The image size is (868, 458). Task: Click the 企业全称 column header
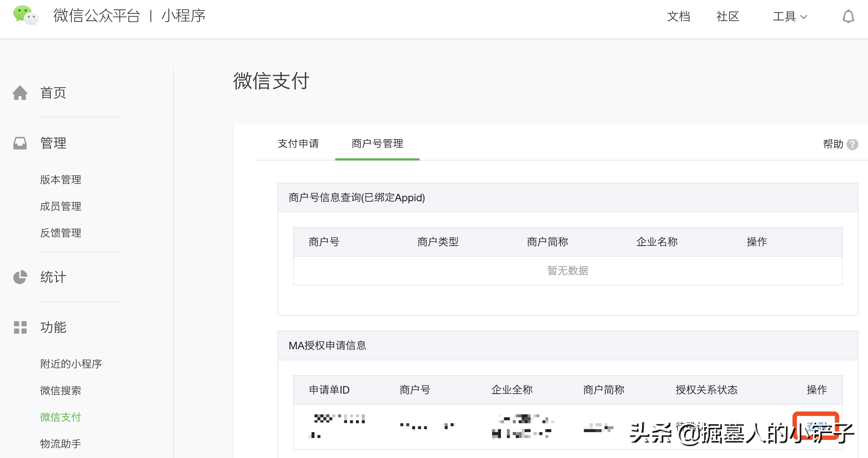pyautogui.click(x=512, y=390)
